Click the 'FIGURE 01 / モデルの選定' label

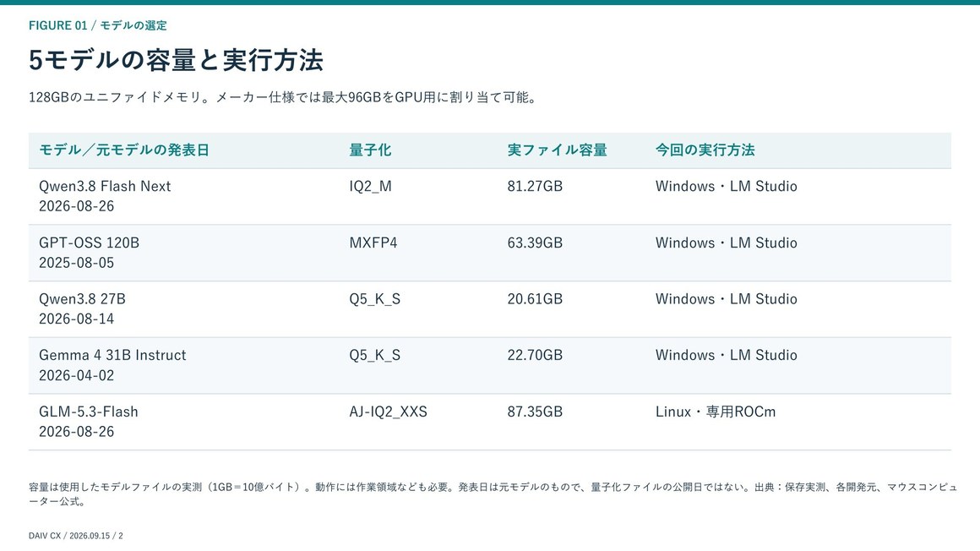97,25
